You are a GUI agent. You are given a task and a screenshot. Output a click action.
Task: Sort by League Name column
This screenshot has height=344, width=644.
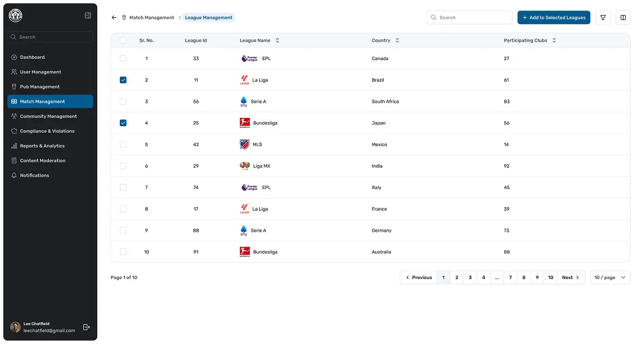coord(277,41)
